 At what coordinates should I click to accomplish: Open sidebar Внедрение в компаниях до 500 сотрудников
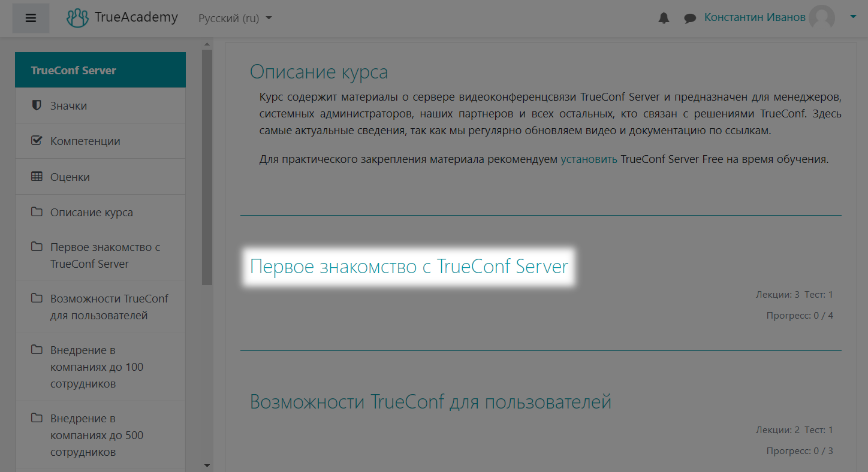(100, 435)
